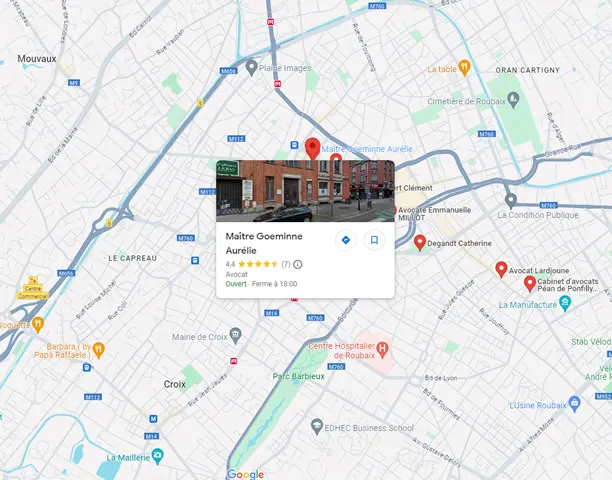
Task: Click the Cabinet d'avocats Péan de Ponfilly pin
Action: (530, 284)
